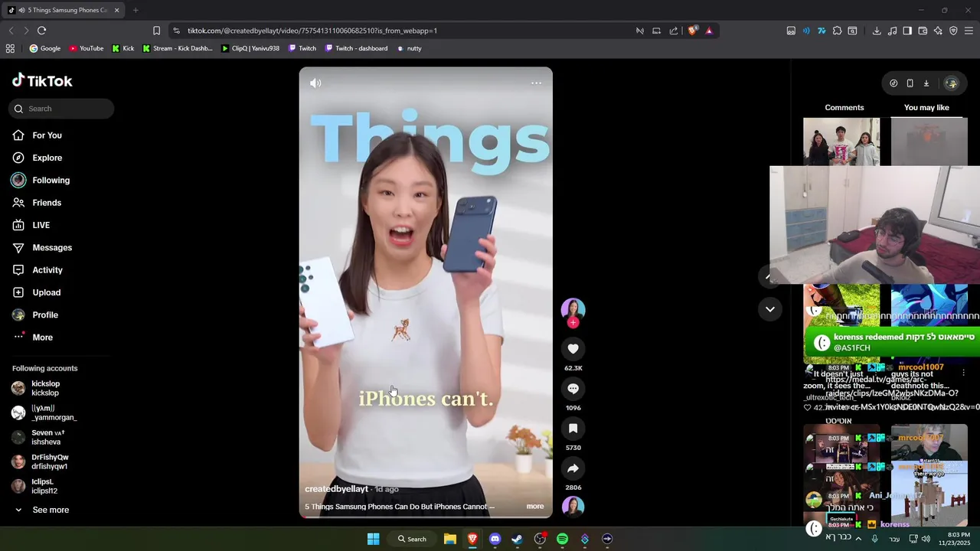Share the video using the arrow icon
The width and height of the screenshot is (980, 551).
click(x=573, y=468)
